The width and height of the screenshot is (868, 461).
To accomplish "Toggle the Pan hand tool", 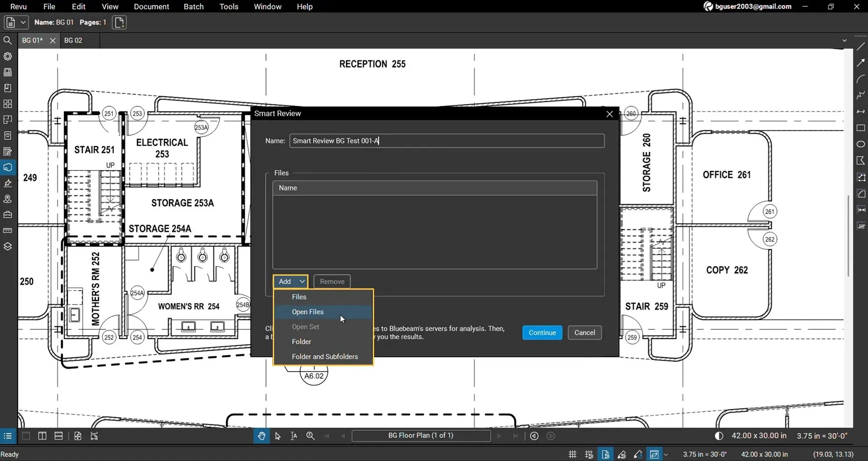I will (261, 436).
